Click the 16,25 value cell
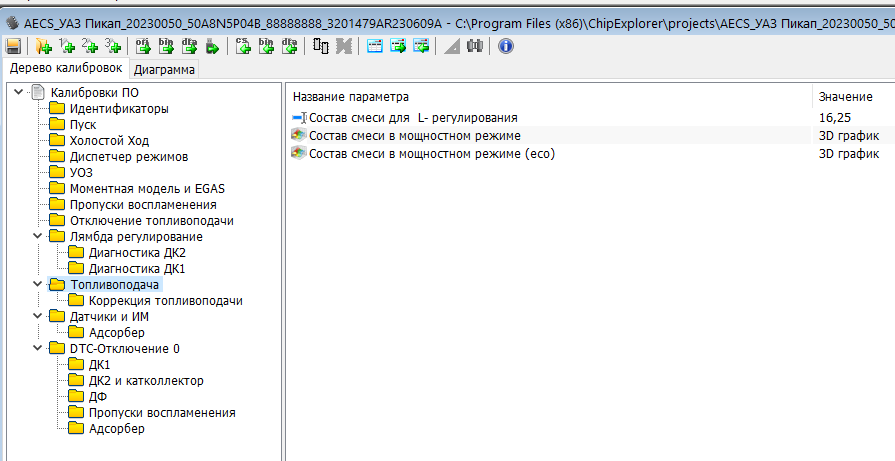 pos(835,118)
